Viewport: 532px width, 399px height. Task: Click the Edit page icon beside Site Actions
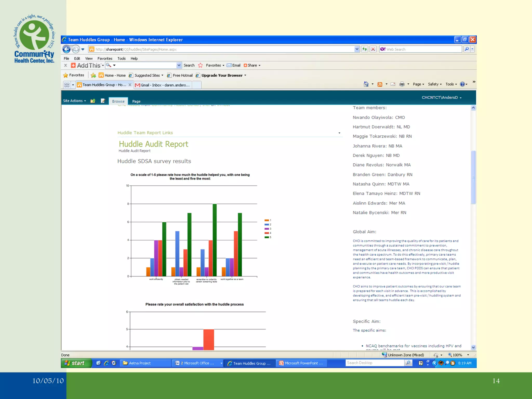click(x=103, y=101)
